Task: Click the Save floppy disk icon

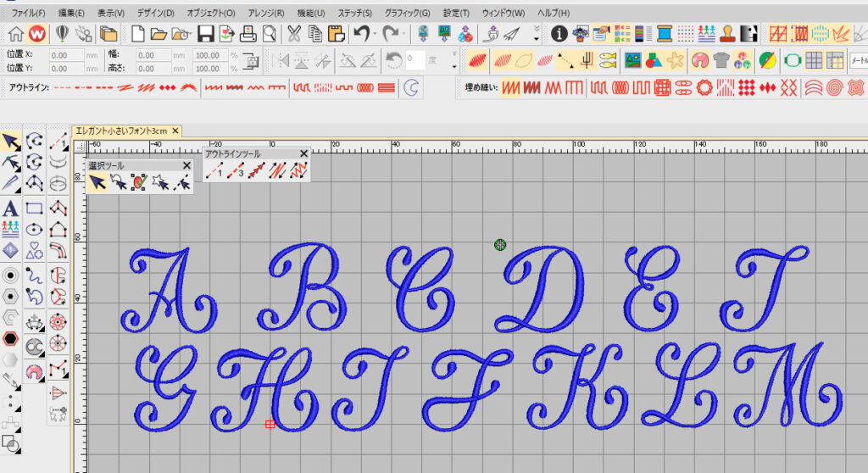Action: (204, 34)
